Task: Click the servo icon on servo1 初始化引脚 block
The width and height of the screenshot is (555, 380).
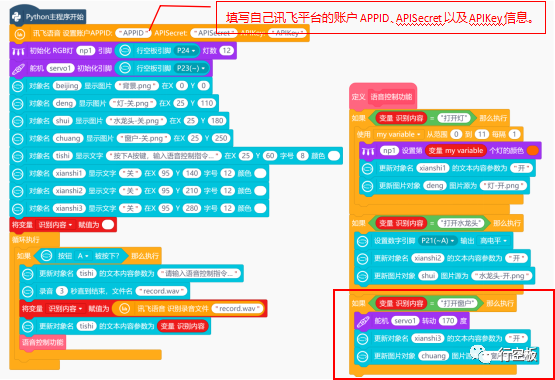Action: click(x=18, y=68)
